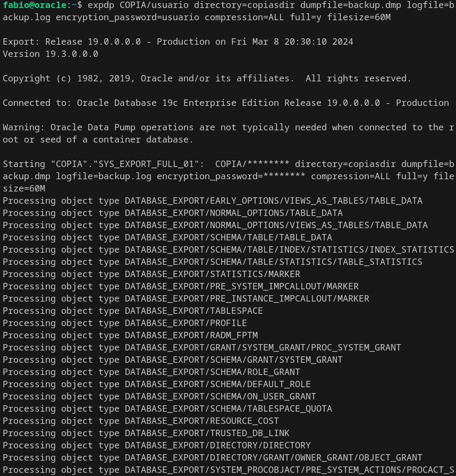Click the SCHEMA/DEFAULT_ROLE processing line
The width and height of the screenshot is (456, 476).
[x=156, y=384]
